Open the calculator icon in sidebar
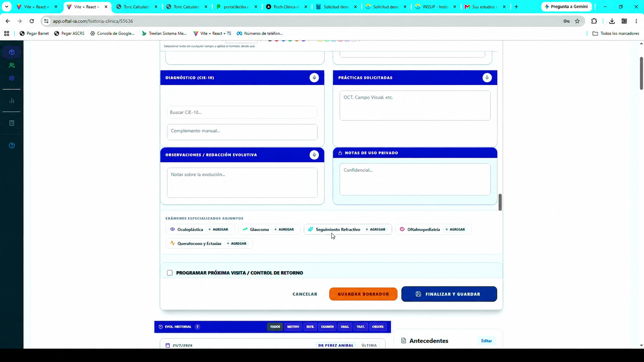Viewport: 644px width, 362px height. (x=12, y=123)
